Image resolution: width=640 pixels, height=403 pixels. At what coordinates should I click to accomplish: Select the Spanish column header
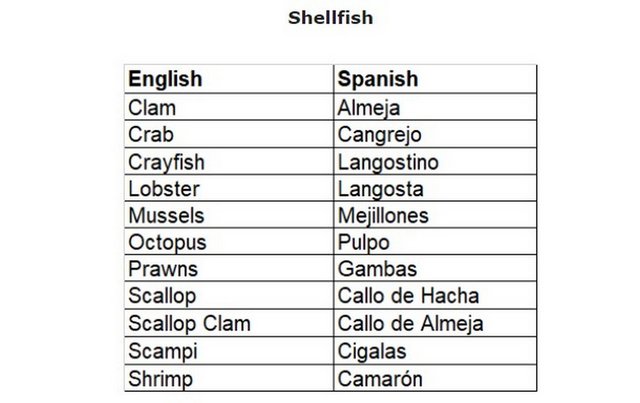click(378, 79)
